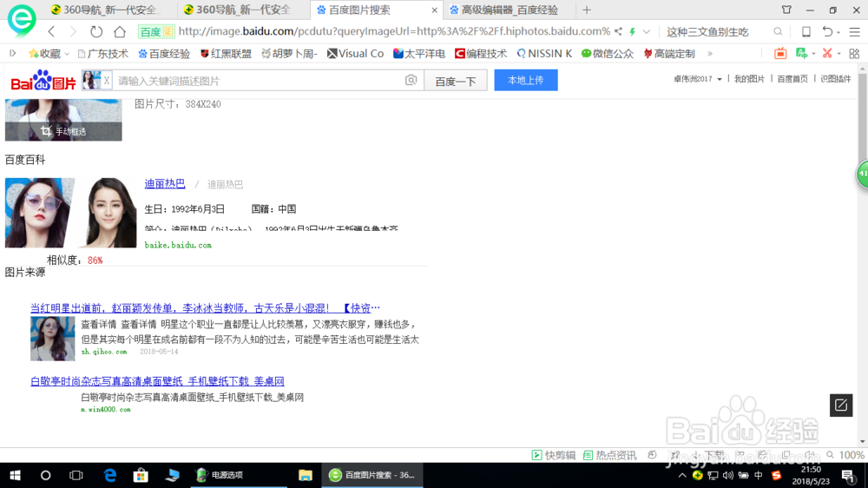Click the address bar URL field
The height and width of the screenshot is (488, 868).
point(394,31)
